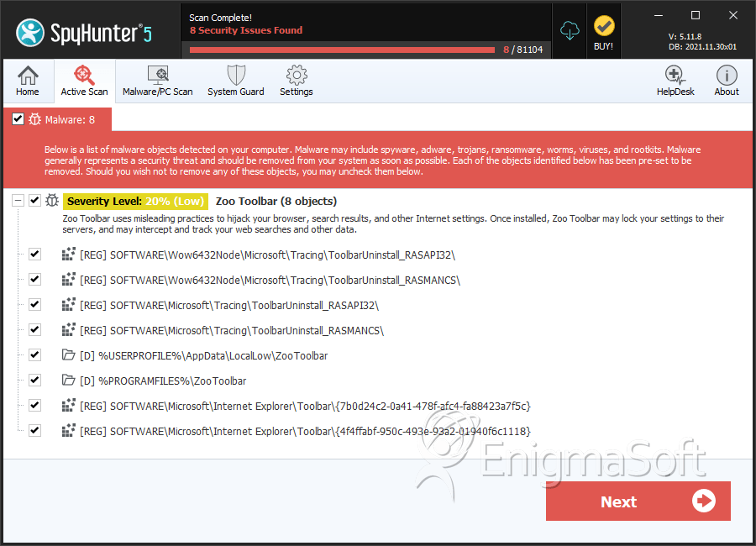This screenshot has width=756, height=546.
Task: Switch to the Active Scan tab
Action: click(84, 81)
